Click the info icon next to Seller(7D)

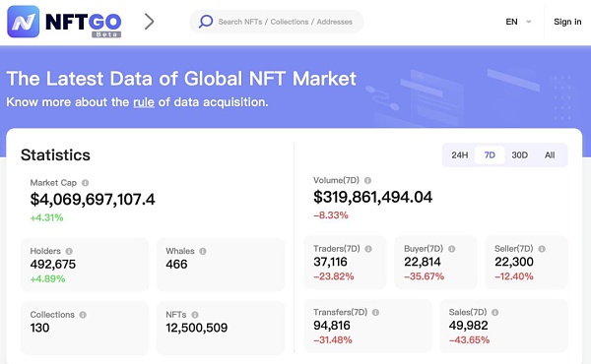click(542, 249)
